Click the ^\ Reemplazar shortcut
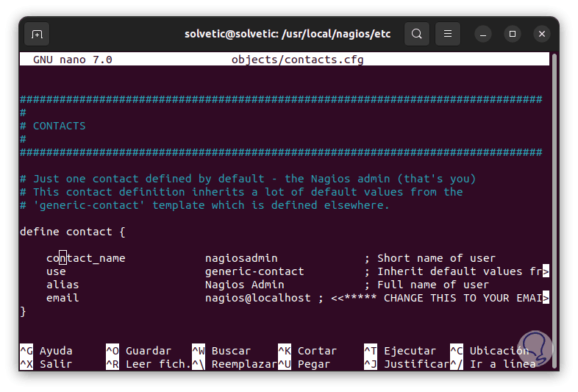The image size is (578, 392). point(235,364)
